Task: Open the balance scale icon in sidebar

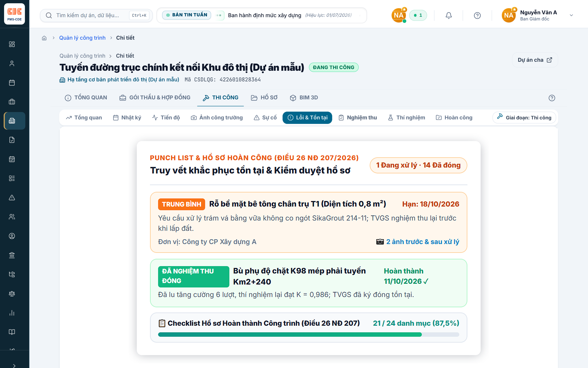Action: (12, 294)
